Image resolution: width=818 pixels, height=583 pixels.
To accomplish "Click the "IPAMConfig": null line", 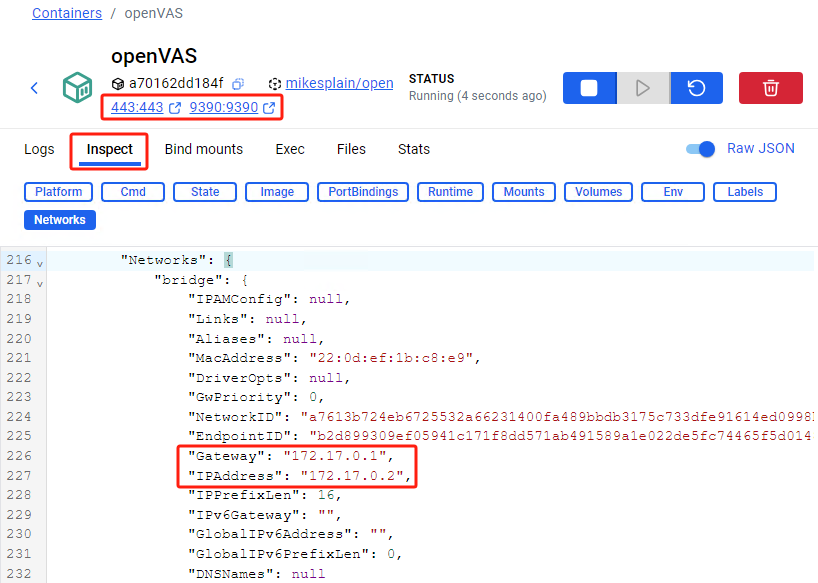I will 269,299.
